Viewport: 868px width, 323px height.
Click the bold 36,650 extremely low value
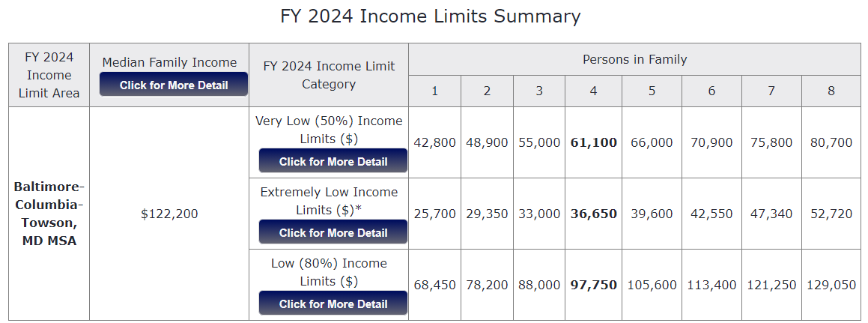pyautogui.click(x=593, y=214)
